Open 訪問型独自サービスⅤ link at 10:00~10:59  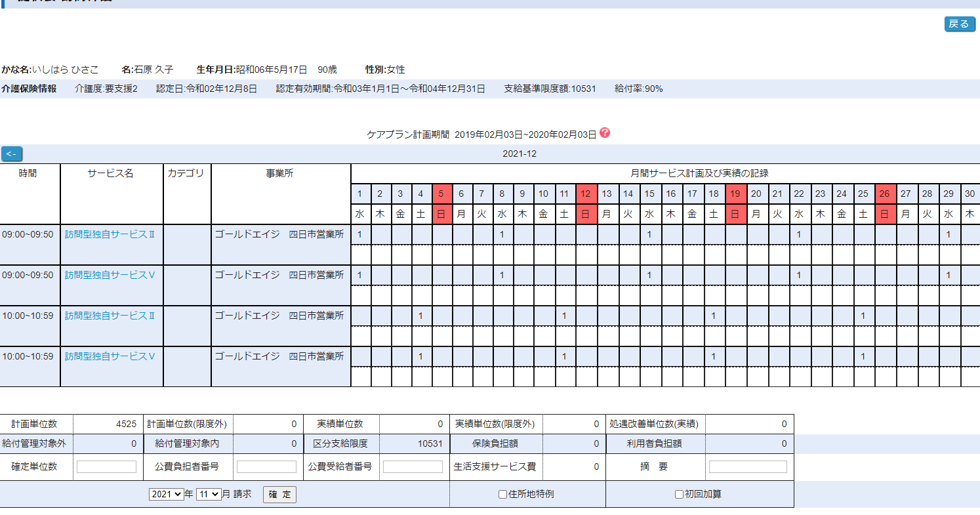pyautogui.click(x=110, y=357)
